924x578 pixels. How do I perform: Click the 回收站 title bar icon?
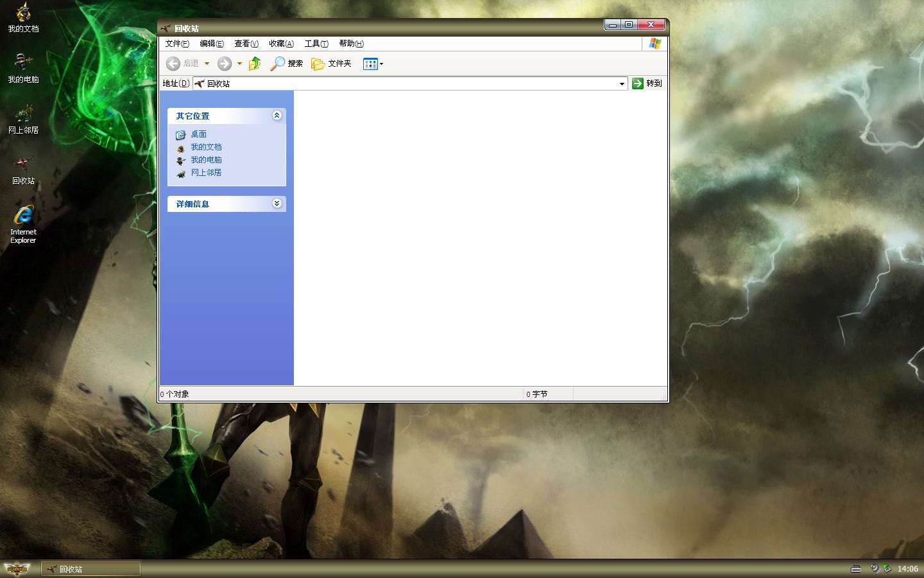pos(166,28)
